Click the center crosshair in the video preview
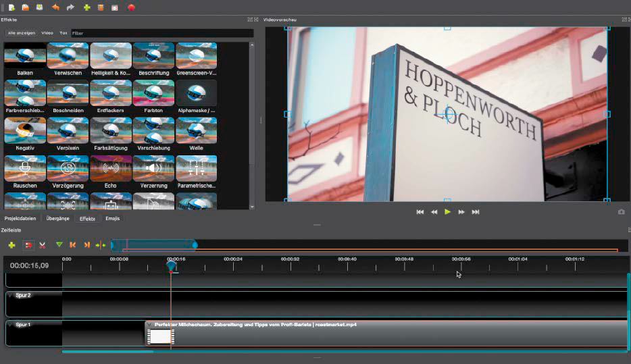The image size is (631, 364). 447,115
